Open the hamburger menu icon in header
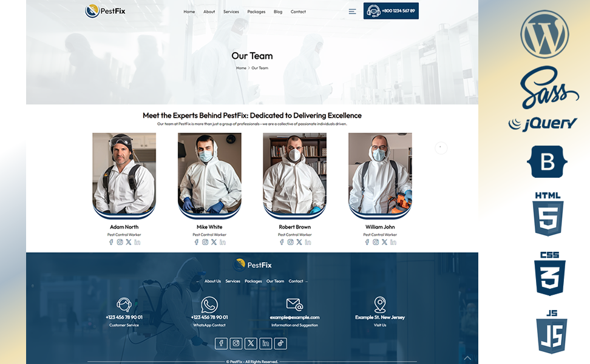 352,12
